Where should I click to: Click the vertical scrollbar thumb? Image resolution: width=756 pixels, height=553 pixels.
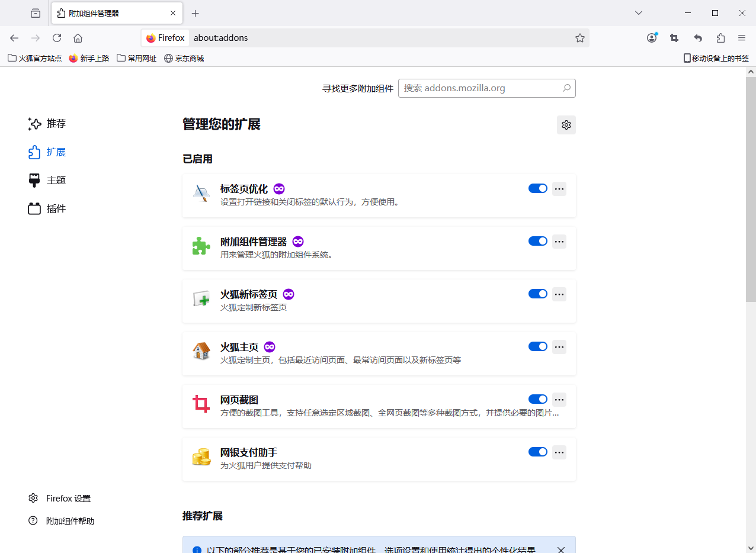click(751, 189)
